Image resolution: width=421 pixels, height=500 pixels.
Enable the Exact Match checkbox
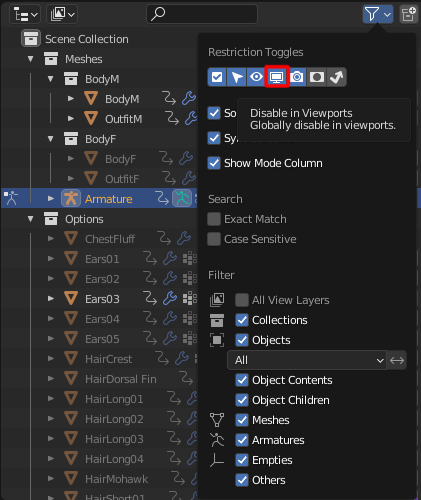pyautogui.click(x=214, y=219)
